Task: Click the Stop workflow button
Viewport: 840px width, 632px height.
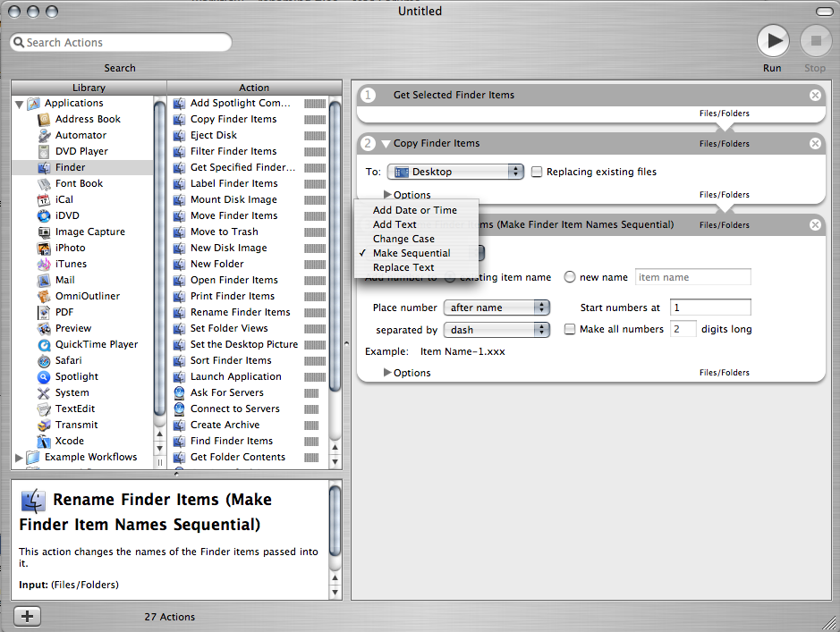Action: [x=816, y=40]
